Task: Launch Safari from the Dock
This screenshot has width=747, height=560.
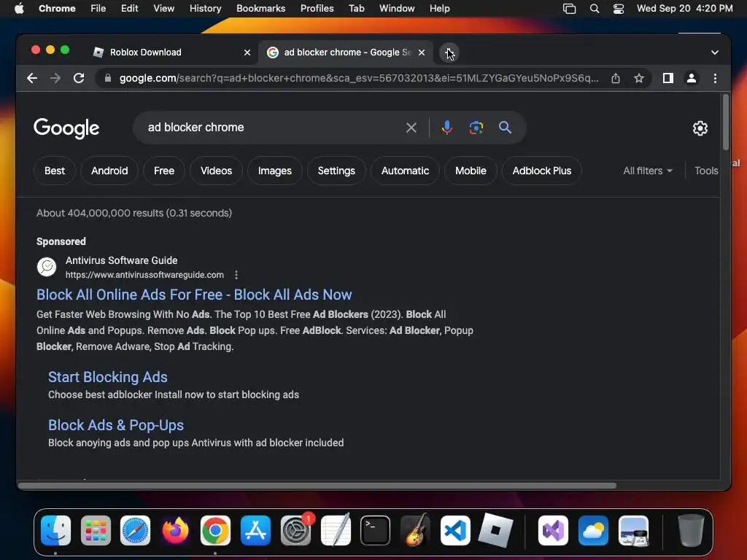Action: pos(135,531)
